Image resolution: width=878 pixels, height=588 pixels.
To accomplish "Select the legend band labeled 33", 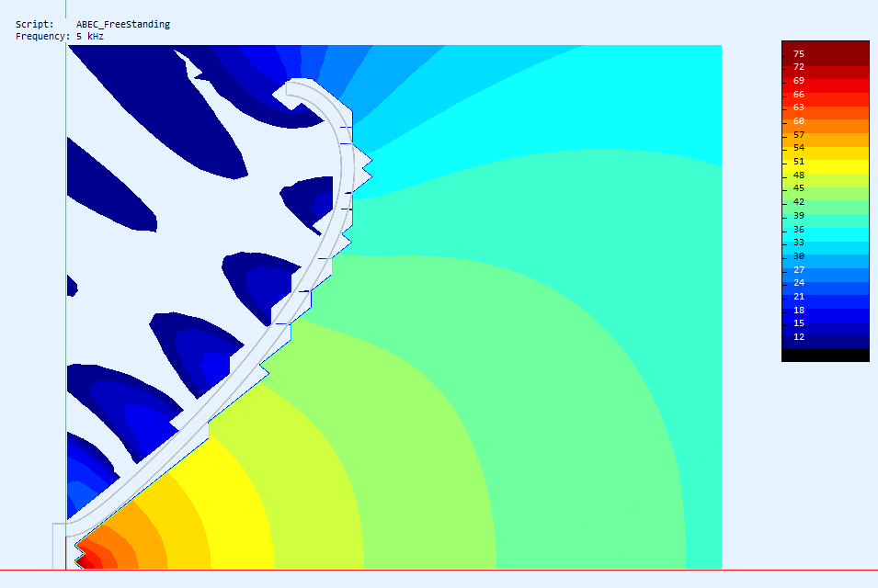I will tap(826, 248).
